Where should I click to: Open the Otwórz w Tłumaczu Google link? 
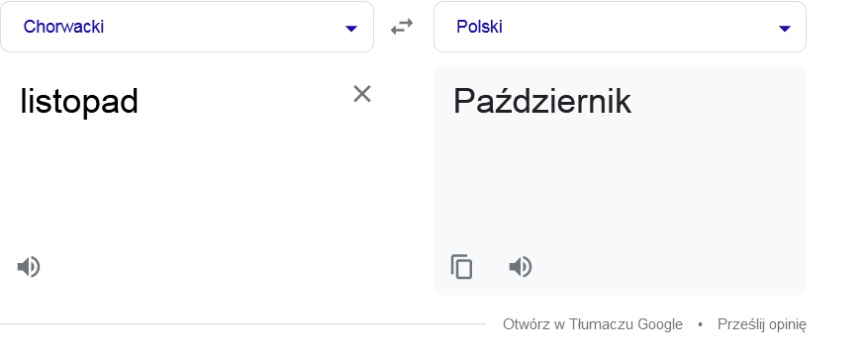pos(592,324)
